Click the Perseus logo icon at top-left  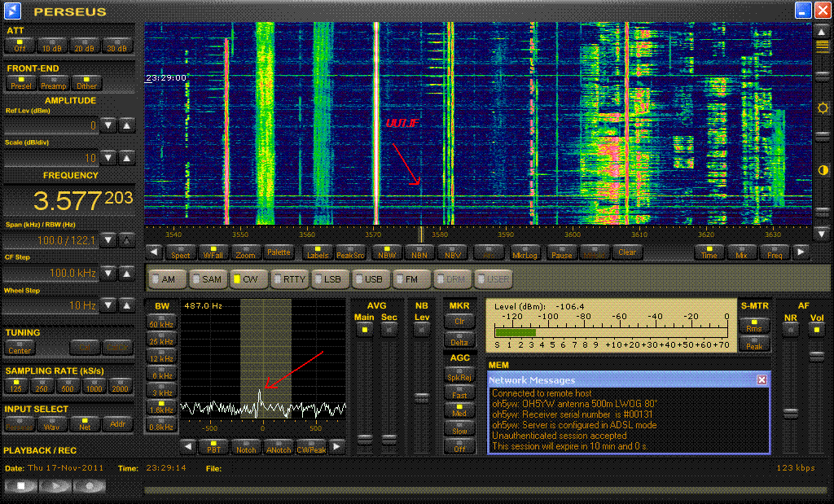(14, 11)
